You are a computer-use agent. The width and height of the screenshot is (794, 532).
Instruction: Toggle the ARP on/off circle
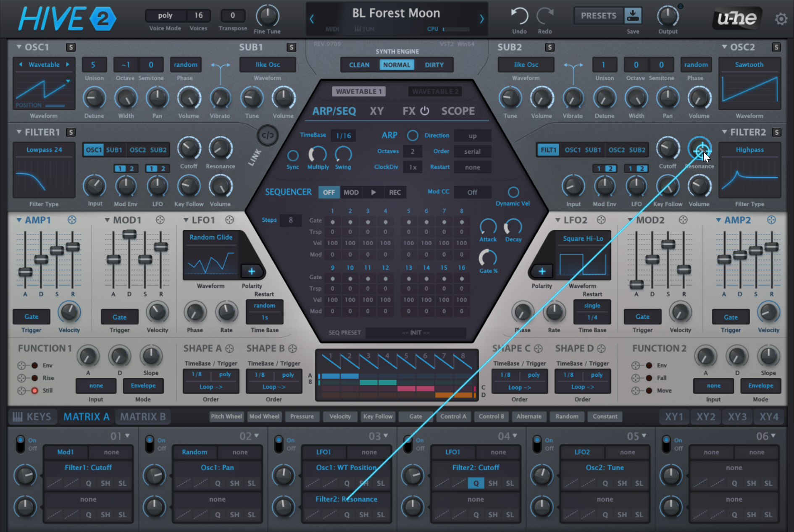[413, 135]
